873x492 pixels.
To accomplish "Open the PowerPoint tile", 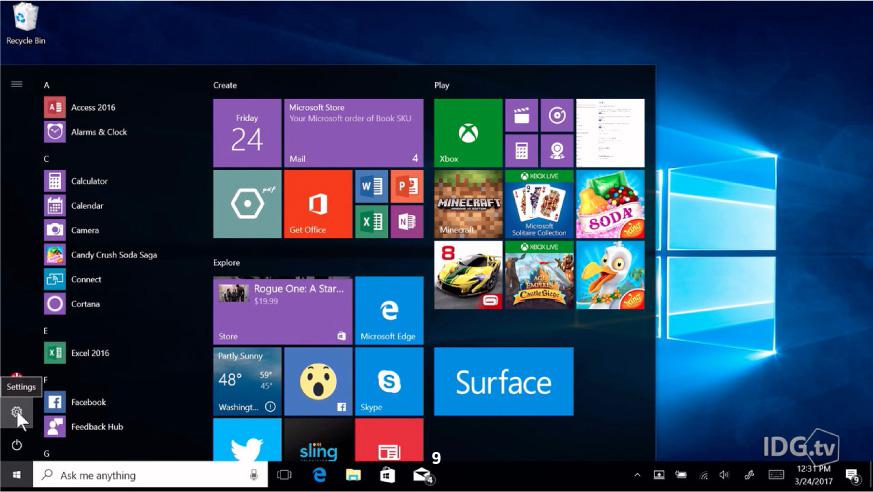I will (x=407, y=186).
